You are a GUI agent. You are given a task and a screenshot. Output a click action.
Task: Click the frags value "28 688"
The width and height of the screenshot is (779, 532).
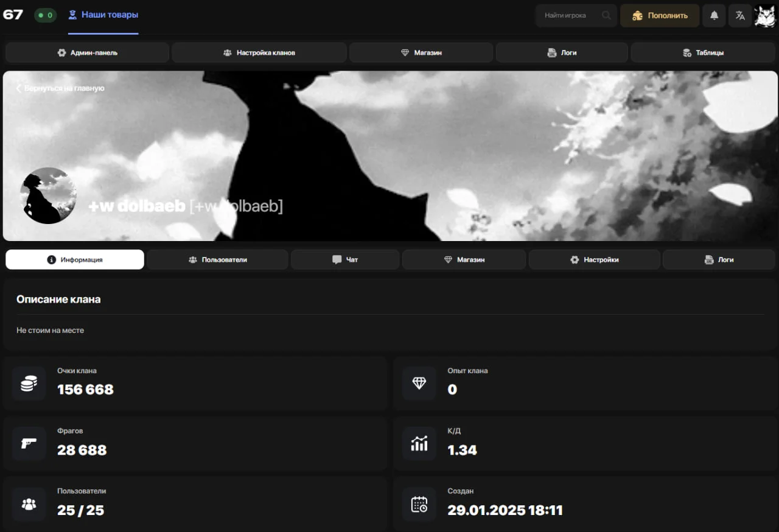pyautogui.click(x=82, y=450)
